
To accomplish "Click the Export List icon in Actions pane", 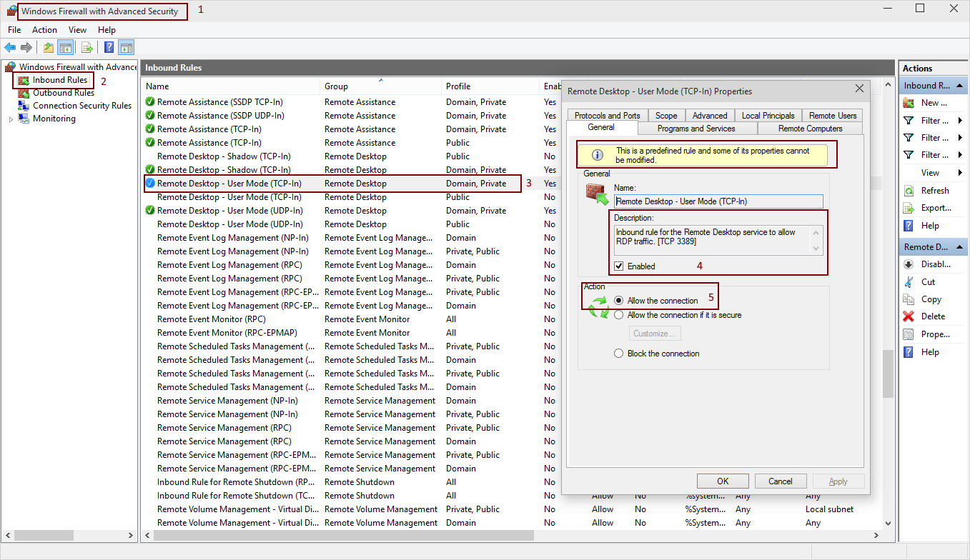I will (909, 208).
